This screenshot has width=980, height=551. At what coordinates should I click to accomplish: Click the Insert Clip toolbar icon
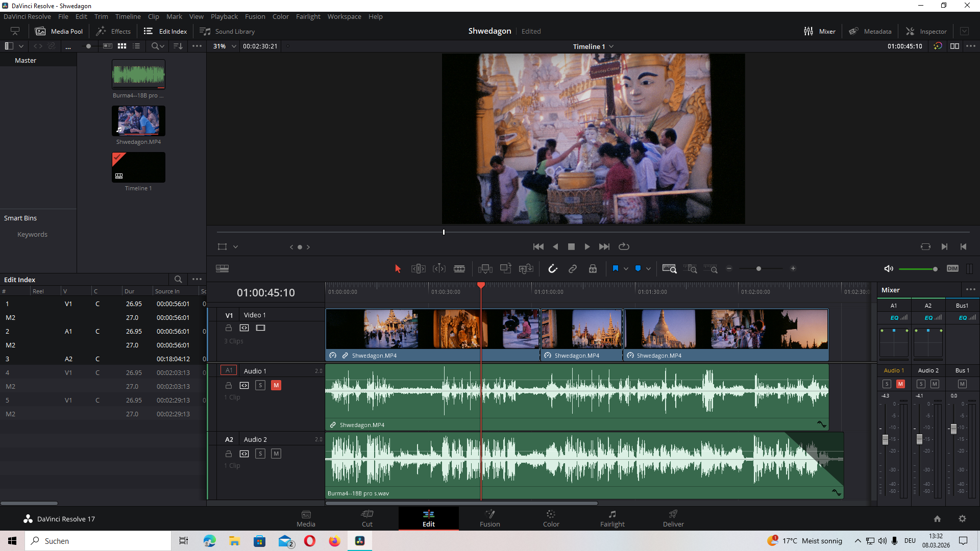click(485, 269)
